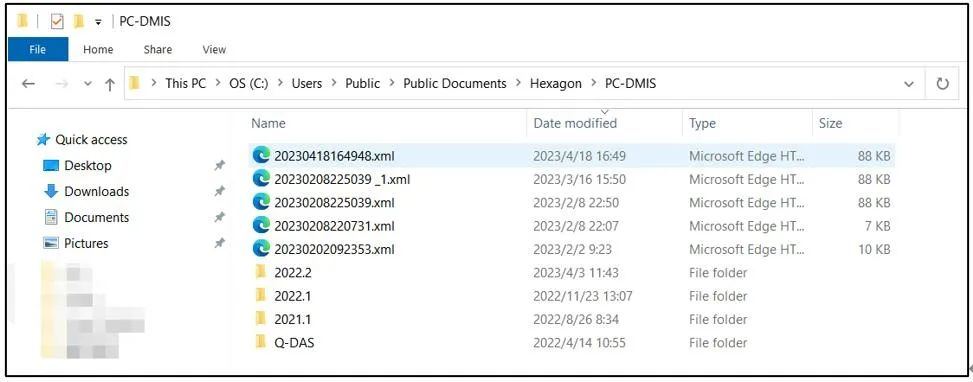Click OS (C:) in the address path
973x382 pixels.
(x=249, y=84)
